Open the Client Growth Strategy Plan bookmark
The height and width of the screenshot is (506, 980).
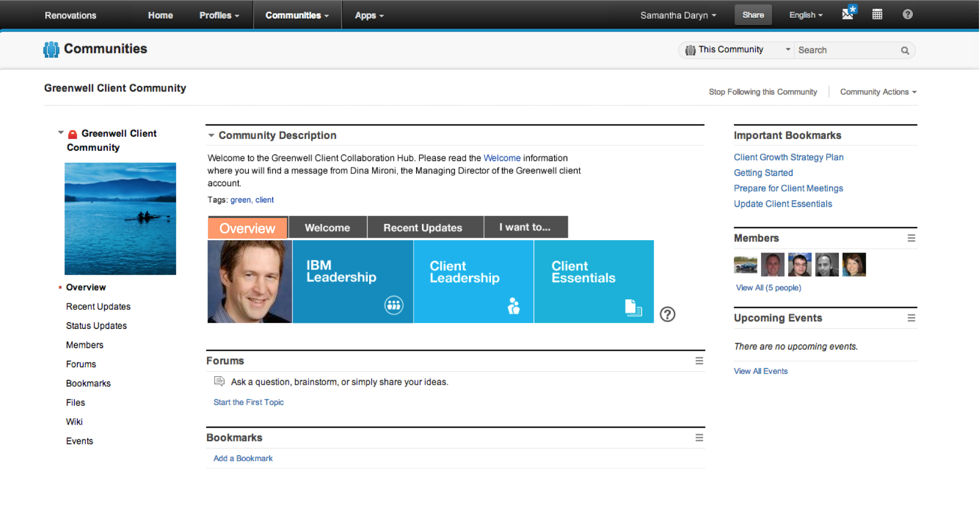coord(788,157)
